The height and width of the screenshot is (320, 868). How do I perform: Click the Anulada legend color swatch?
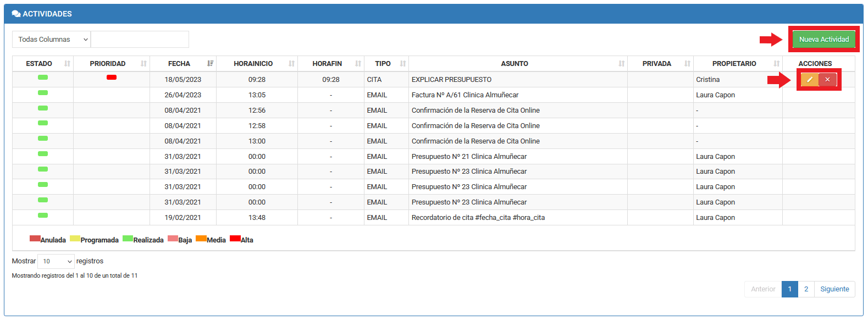tap(35, 239)
